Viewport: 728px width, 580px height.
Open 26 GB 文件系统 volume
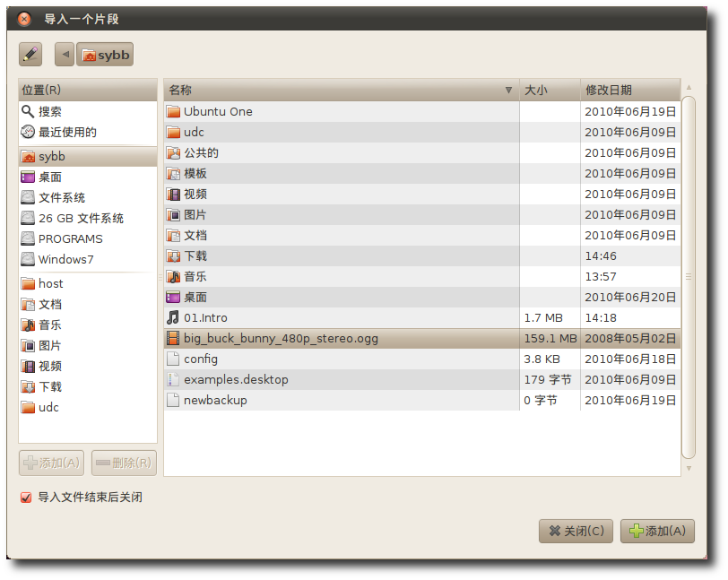88,218
